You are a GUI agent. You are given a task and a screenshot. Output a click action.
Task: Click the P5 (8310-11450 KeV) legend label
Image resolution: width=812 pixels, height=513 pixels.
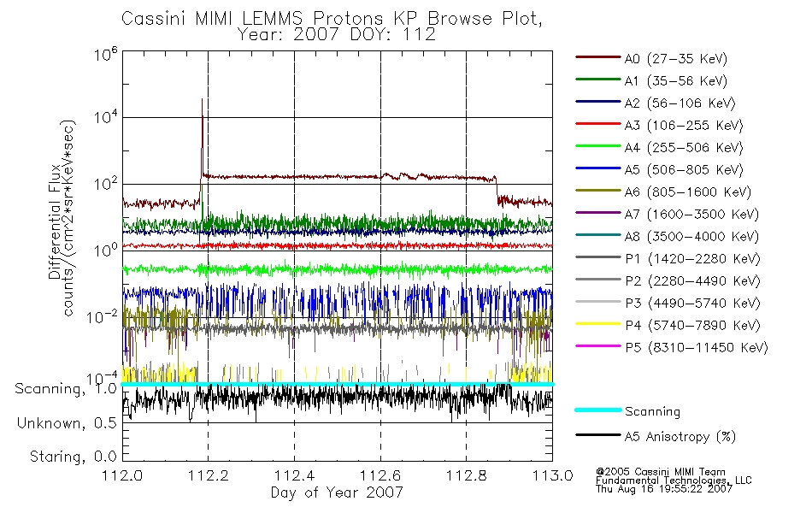(x=697, y=348)
